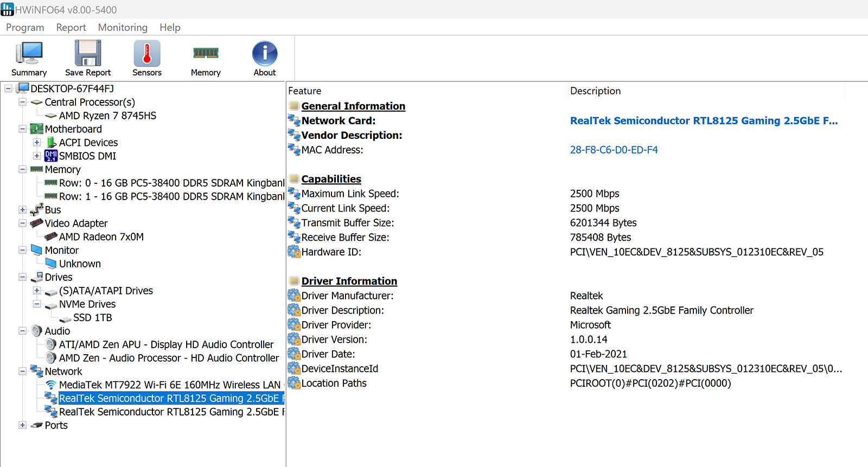The width and height of the screenshot is (868, 467).
Task: Click the Capabilities section heading
Action: pos(331,179)
